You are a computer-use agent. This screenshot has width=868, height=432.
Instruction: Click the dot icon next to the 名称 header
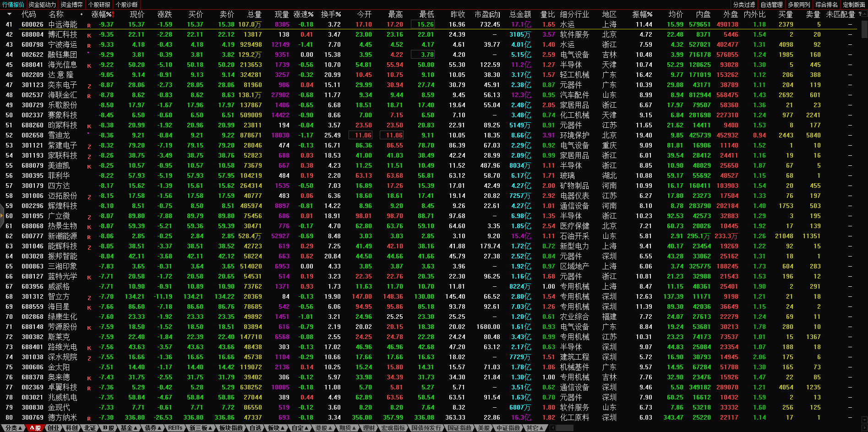(x=82, y=14)
